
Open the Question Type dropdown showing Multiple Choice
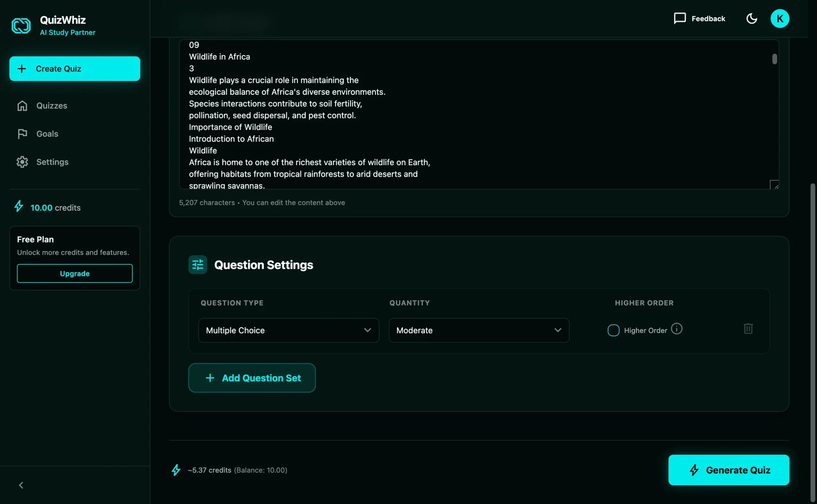[x=289, y=330]
